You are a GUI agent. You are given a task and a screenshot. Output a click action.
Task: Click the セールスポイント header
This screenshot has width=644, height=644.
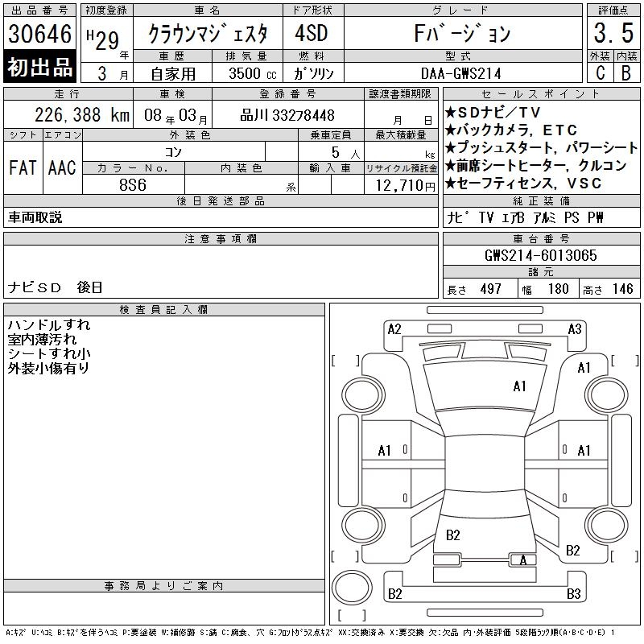pyautogui.click(x=541, y=94)
